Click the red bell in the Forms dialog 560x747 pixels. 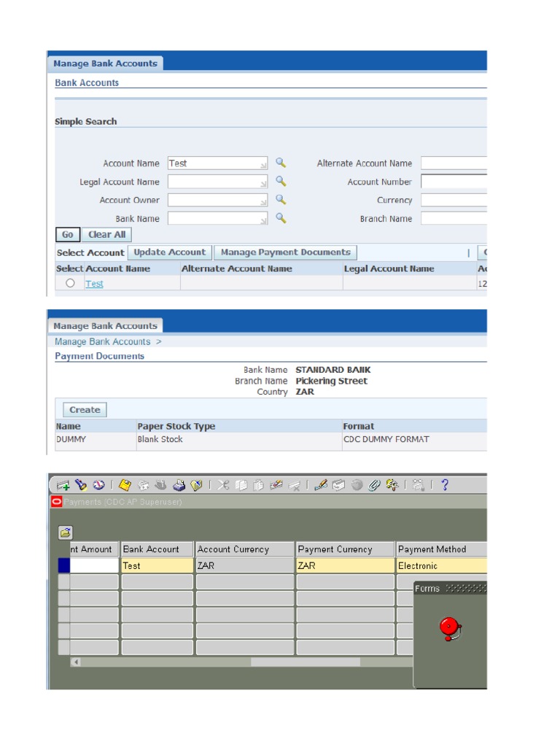tap(450, 629)
